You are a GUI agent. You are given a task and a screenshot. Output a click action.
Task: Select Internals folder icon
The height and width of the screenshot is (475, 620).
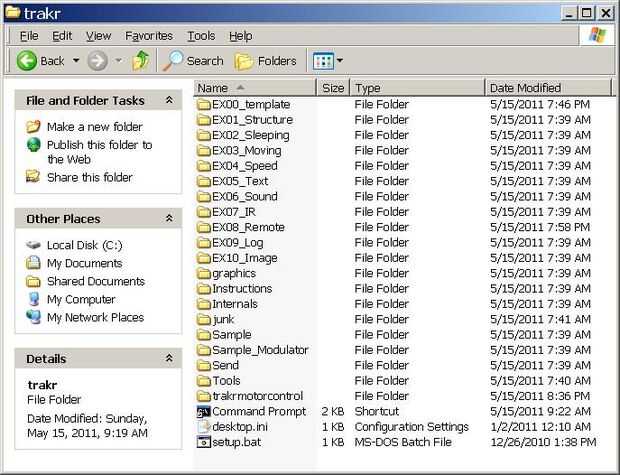pyautogui.click(x=204, y=304)
